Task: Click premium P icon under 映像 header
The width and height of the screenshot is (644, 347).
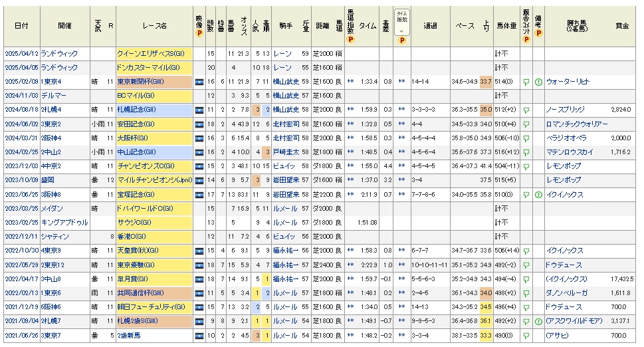Action: [199, 33]
